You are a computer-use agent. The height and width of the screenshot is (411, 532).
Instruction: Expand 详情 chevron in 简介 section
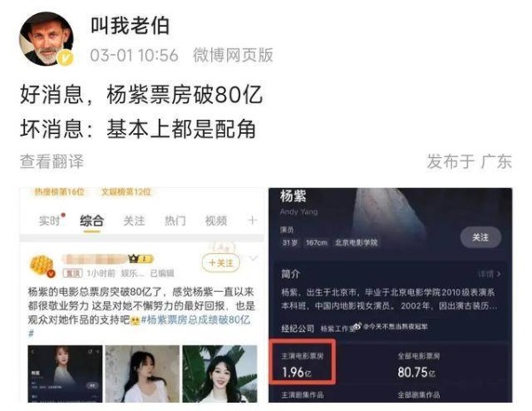tap(489, 273)
